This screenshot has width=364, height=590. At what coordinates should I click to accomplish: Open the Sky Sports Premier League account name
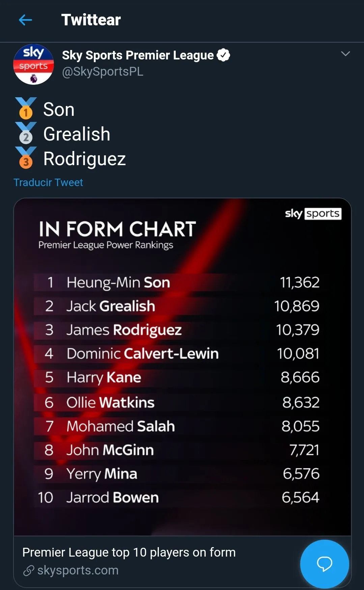click(138, 55)
